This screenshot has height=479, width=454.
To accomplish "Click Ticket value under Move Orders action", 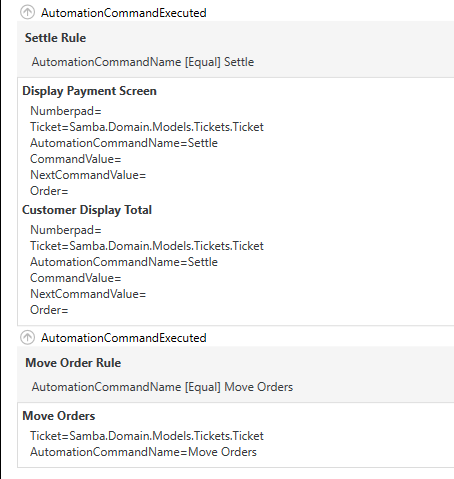I will click(x=147, y=436).
